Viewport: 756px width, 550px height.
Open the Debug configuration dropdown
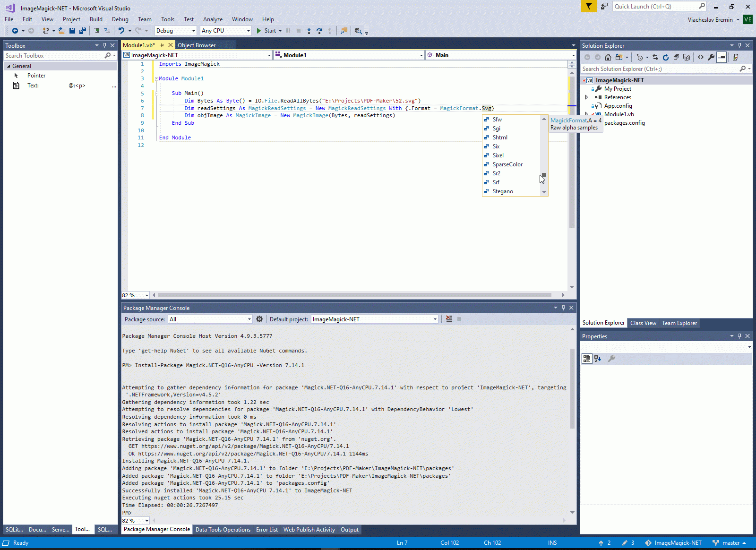click(x=175, y=31)
